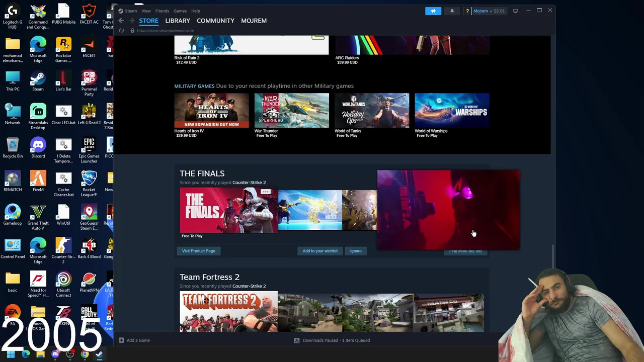Switch to the STORE tab
644x362 pixels.
(149, 21)
